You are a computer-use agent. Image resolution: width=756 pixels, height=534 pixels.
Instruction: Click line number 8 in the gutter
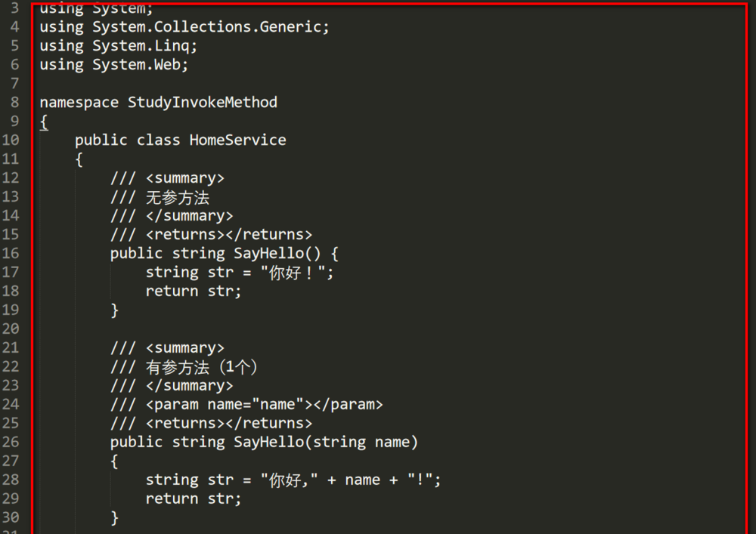(x=15, y=102)
